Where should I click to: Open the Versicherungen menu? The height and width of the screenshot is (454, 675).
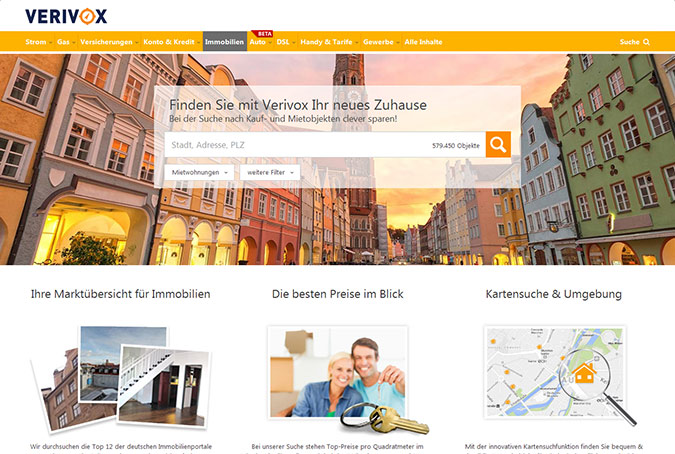coord(109,42)
